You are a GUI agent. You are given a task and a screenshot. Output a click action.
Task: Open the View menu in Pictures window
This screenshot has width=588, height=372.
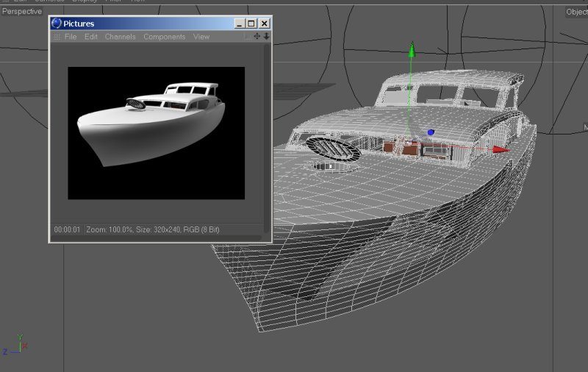click(201, 37)
